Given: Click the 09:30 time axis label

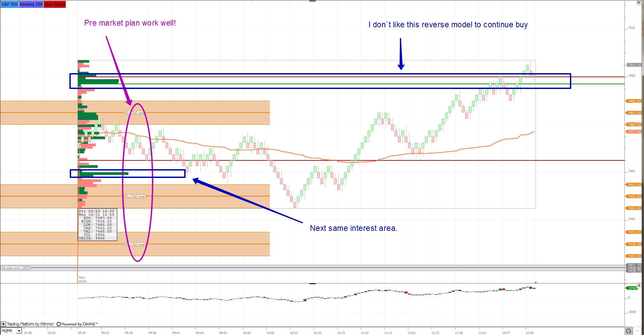Looking at the screenshot, I should coord(82,333).
